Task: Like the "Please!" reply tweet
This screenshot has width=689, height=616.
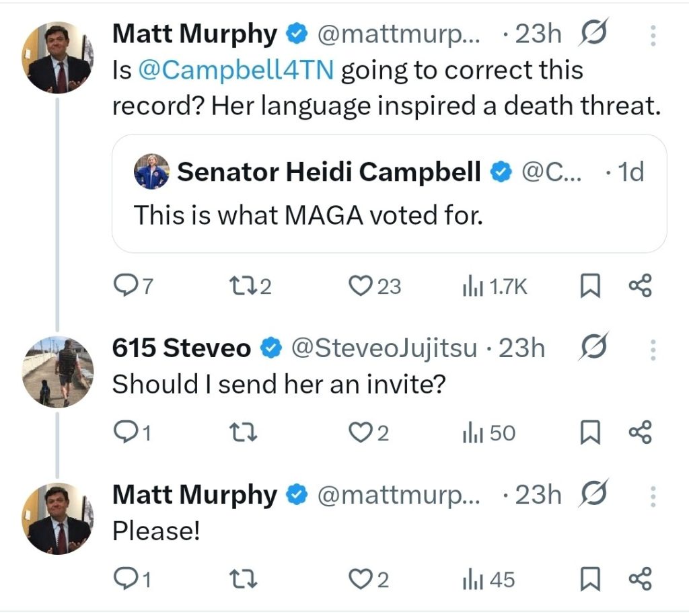Action: click(360, 580)
